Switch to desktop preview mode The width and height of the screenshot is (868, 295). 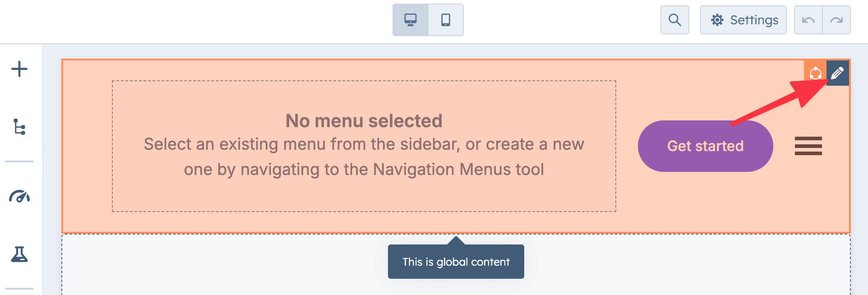click(x=410, y=19)
